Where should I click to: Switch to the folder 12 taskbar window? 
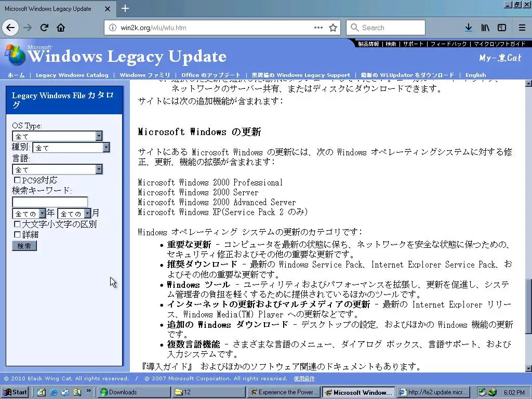(x=209, y=392)
